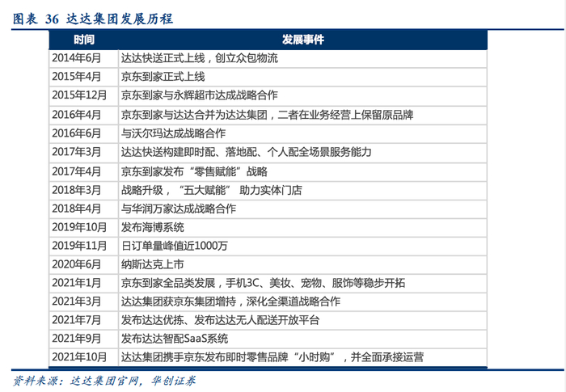Select the '2016年6月' date cell
This screenshot has width=566, height=392.
tap(84, 133)
